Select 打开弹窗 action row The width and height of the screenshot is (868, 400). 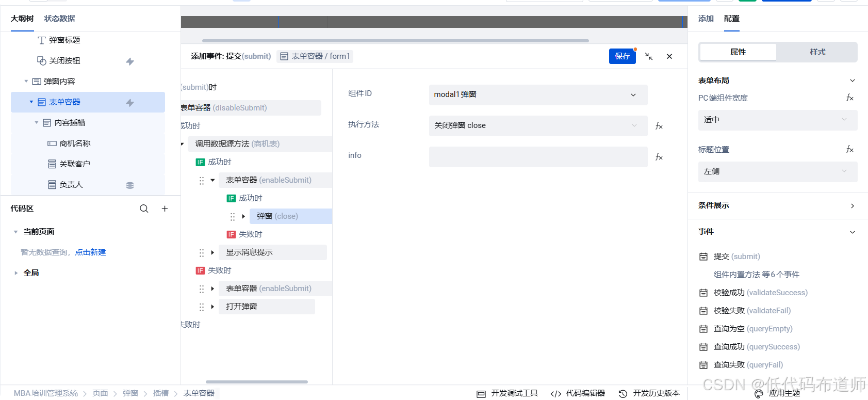tap(267, 307)
